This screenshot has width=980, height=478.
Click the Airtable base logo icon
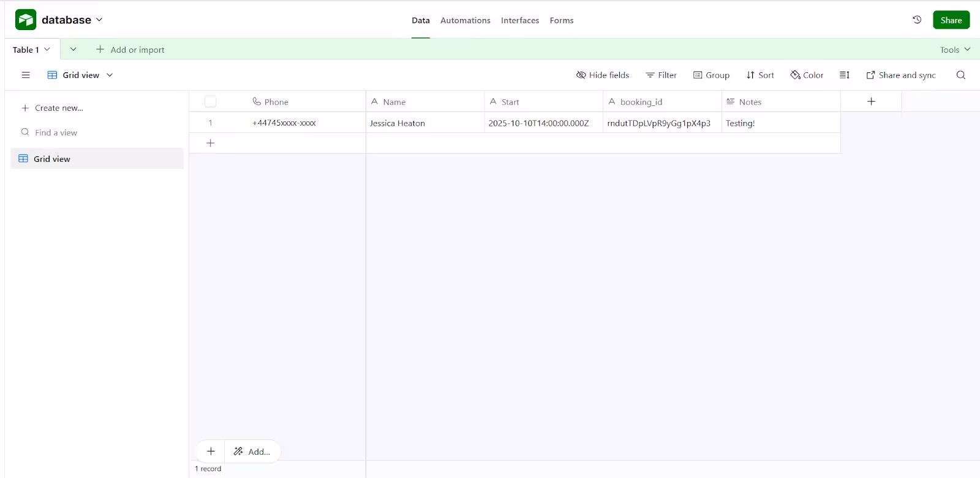tap(26, 20)
